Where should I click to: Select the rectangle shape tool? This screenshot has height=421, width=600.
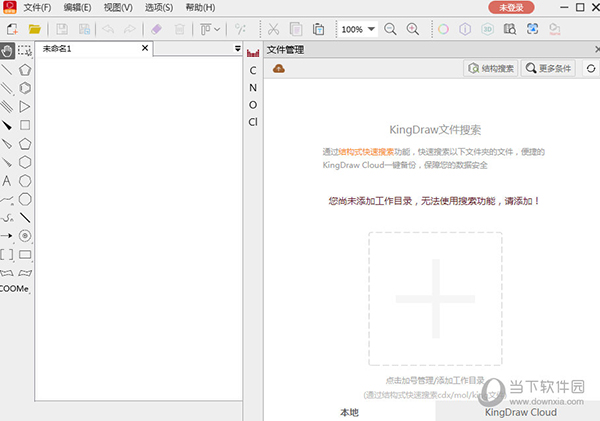25,255
